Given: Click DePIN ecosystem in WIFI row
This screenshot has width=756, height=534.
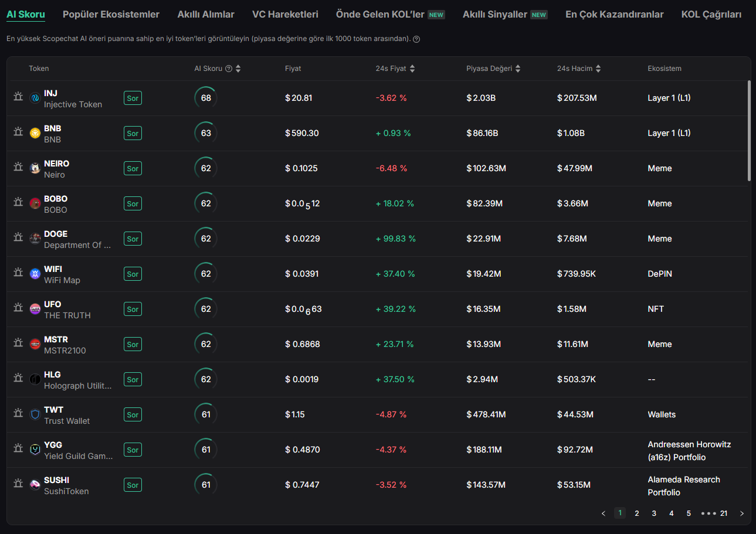Looking at the screenshot, I should click(x=660, y=274).
